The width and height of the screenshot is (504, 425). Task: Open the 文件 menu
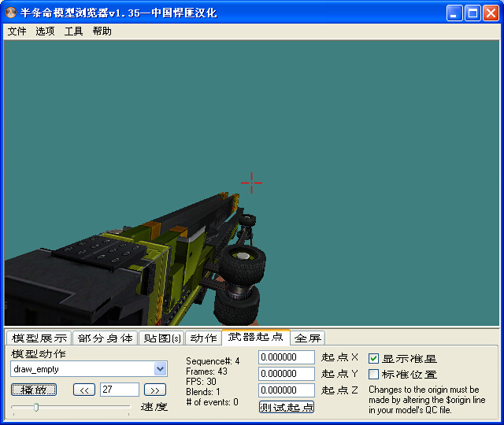pos(17,31)
